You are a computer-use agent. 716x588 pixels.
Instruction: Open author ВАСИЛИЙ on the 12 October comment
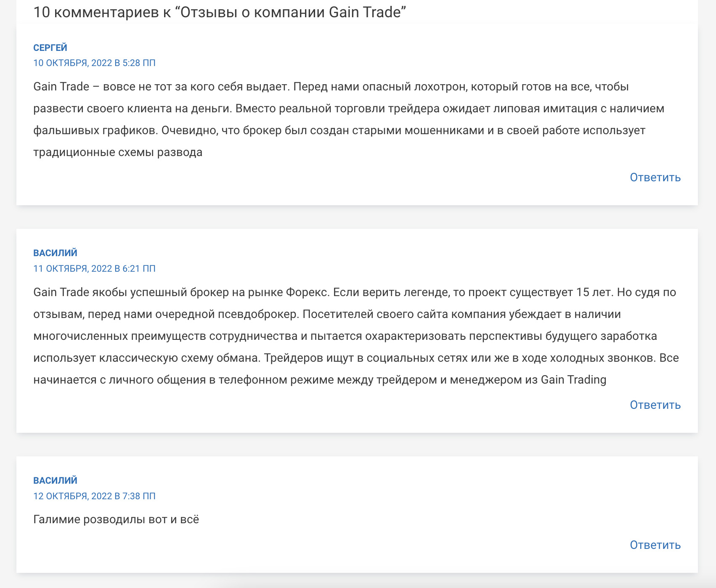click(55, 481)
